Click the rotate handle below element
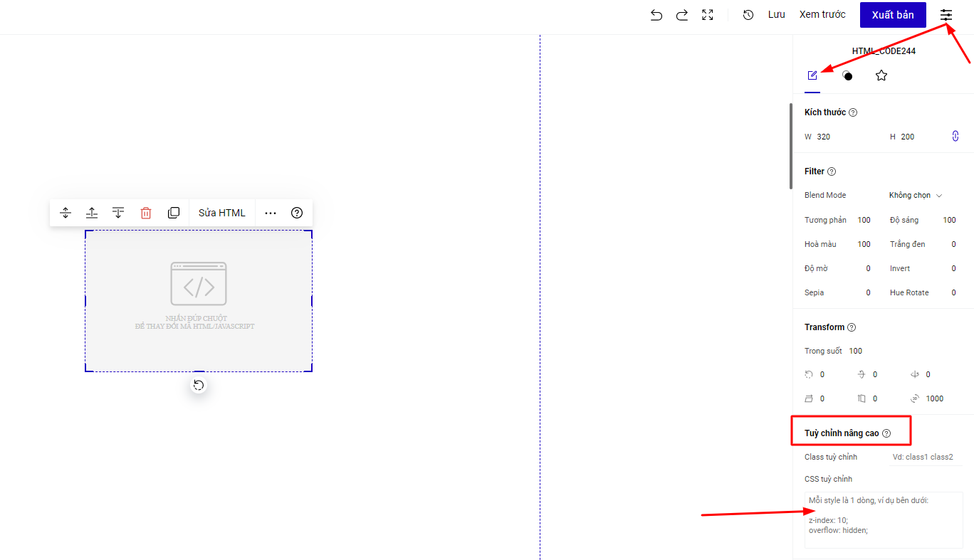Viewport: 974px width, 560px height. (x=199, y=386)
